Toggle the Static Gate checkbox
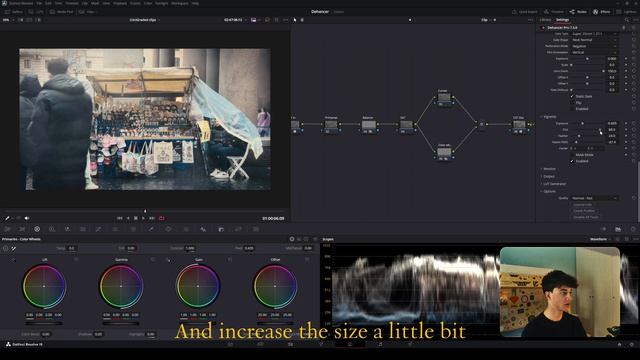The image size is (640, 360). pos(572,96)
